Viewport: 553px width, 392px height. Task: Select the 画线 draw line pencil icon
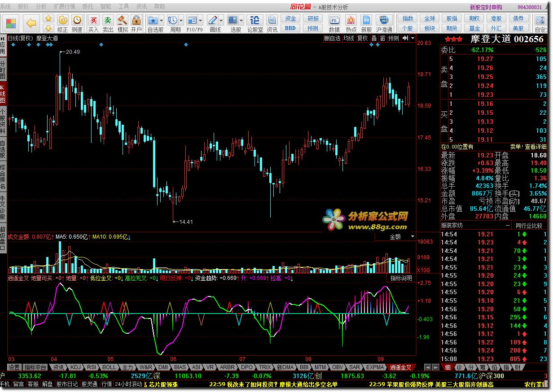coord(213,20)
